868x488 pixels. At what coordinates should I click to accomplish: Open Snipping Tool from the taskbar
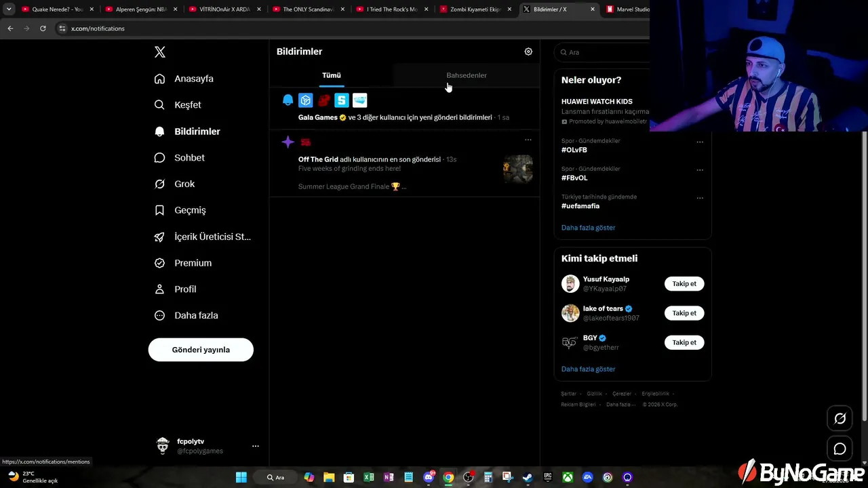tap(508, 477)
